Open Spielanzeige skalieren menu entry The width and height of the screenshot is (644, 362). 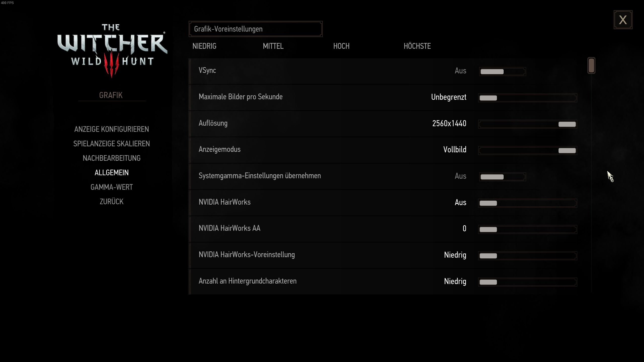point(111,144)
